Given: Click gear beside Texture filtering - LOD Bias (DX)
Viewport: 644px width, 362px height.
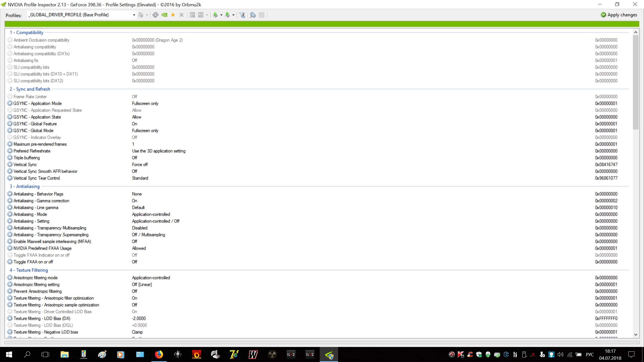Looking at the screenshot, I should click(10, 318).
